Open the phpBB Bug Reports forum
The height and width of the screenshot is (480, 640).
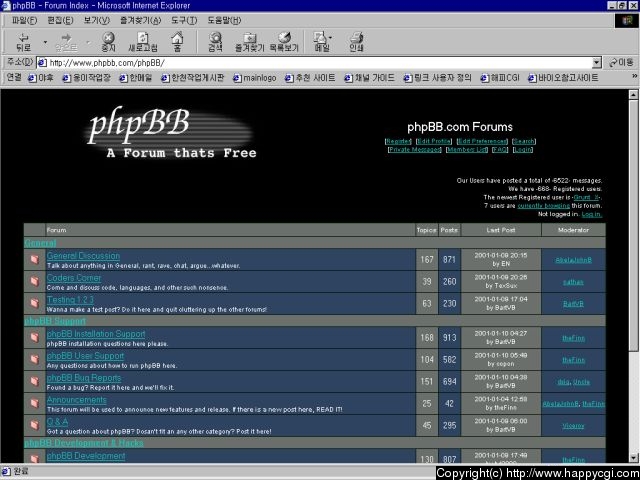coord(84,378)
